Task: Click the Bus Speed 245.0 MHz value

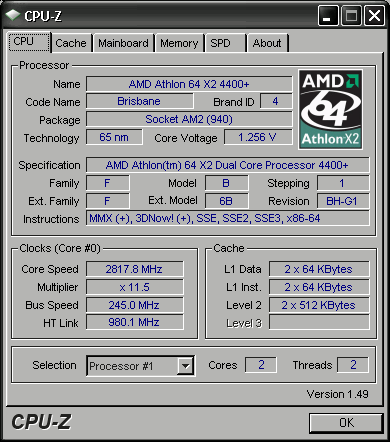Action: pyautogui.click(x=134, y=305)
